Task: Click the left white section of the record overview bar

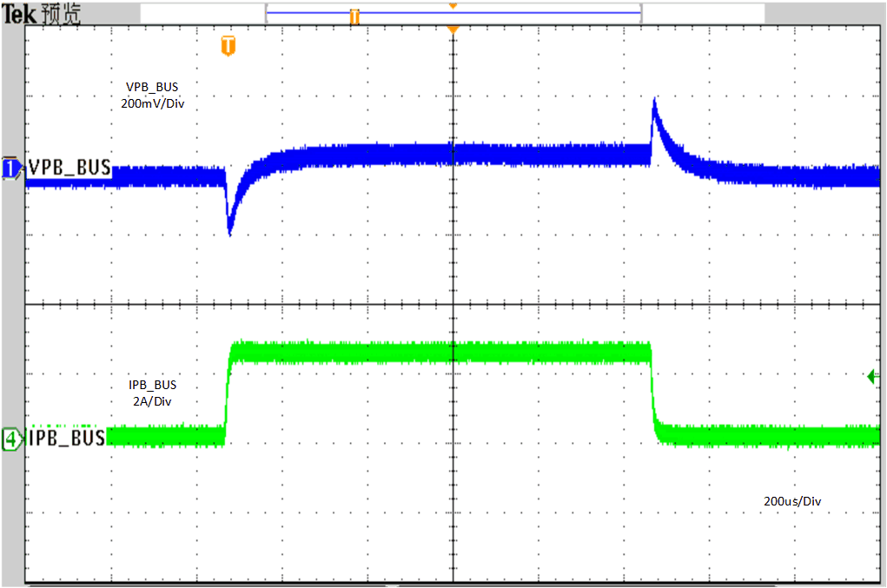Action: (202, 14)
